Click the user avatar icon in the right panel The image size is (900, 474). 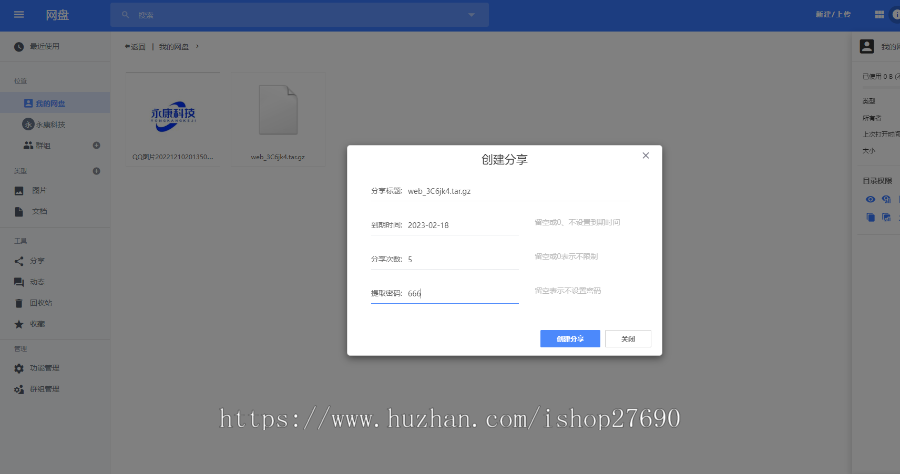(867, 46)
